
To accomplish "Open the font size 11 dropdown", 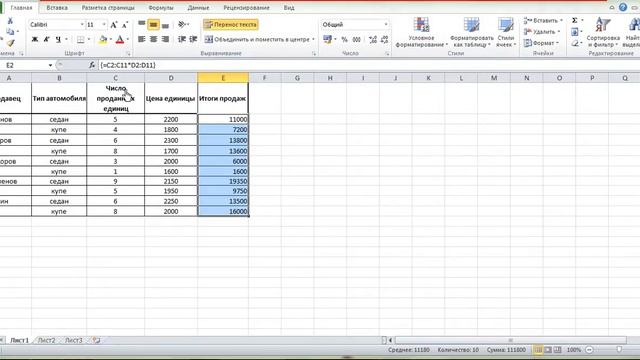I will [x=104, y=25].
